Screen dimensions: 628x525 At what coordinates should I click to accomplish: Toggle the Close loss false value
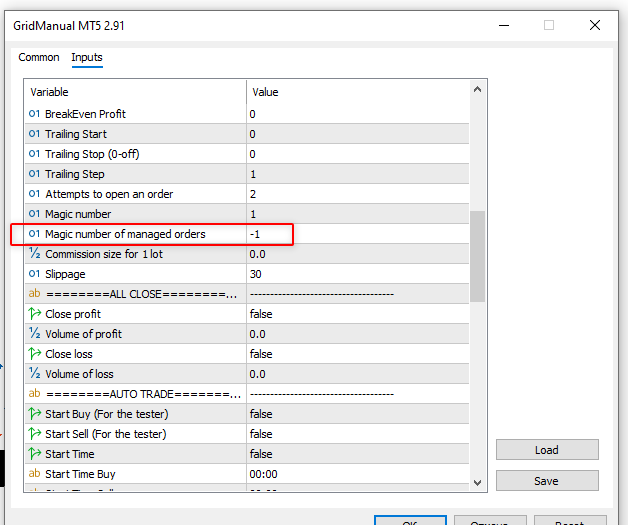pyautogui.click(x=358, y=354)
